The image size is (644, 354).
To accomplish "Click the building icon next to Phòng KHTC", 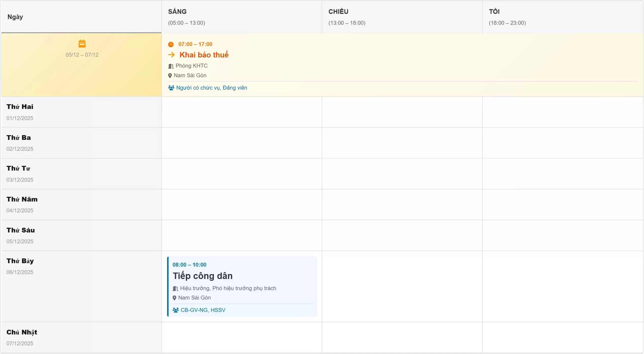I will click(171, 66).
